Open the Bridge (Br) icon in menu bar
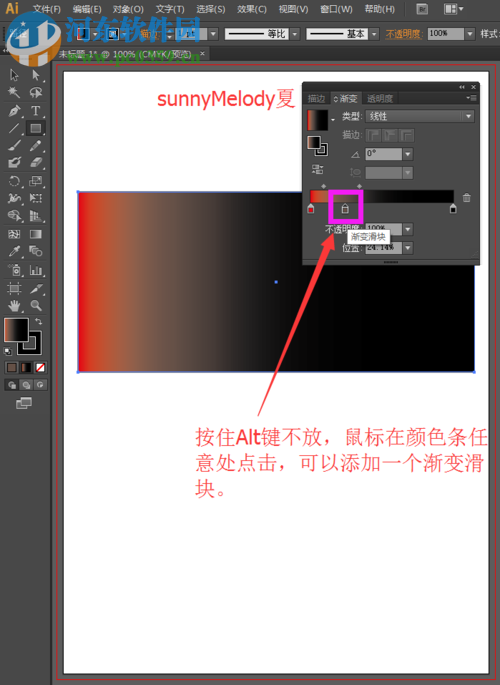 (422, 9)
